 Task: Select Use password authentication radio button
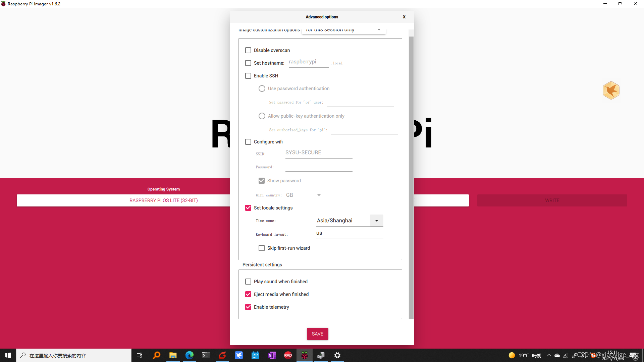[x=262, y=88]
